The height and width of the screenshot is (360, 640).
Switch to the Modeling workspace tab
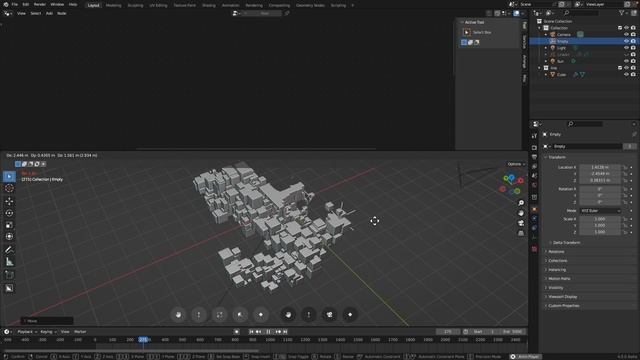tap(113, 5)
